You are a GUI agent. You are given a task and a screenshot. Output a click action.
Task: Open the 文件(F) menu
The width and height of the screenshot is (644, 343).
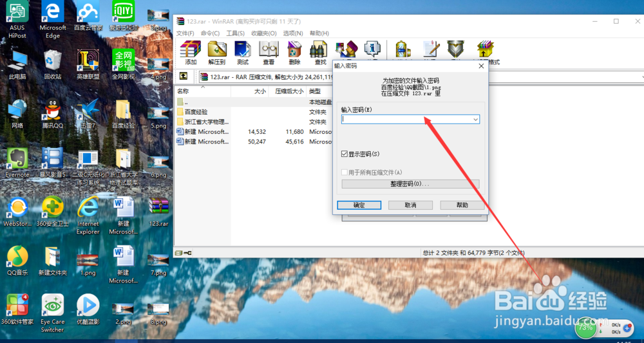[185, 33]
